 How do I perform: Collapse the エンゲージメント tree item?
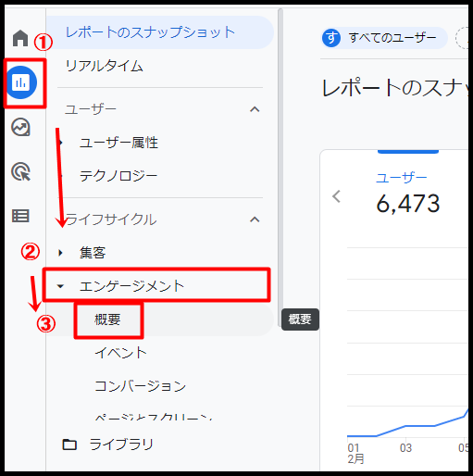pos(60,286)
